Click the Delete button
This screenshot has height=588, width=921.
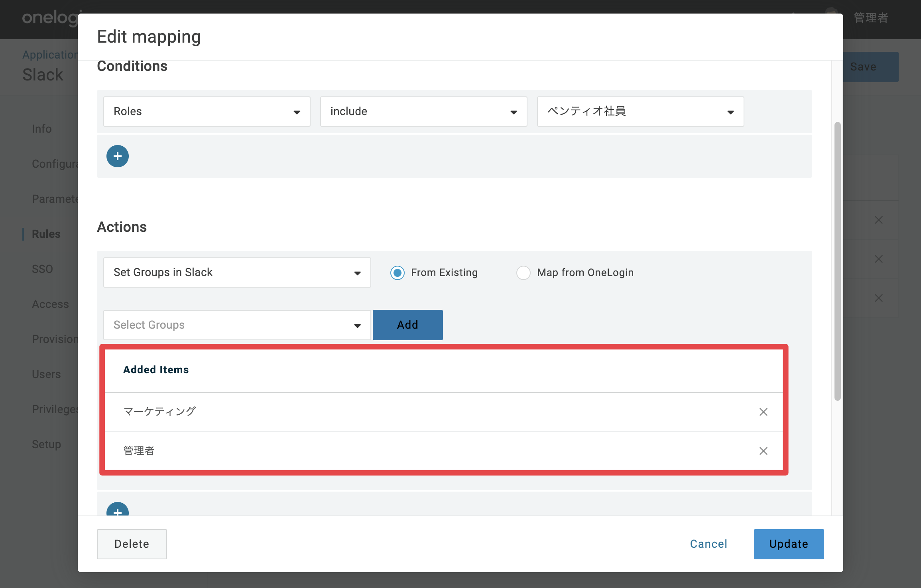click(x=132, y=544)
